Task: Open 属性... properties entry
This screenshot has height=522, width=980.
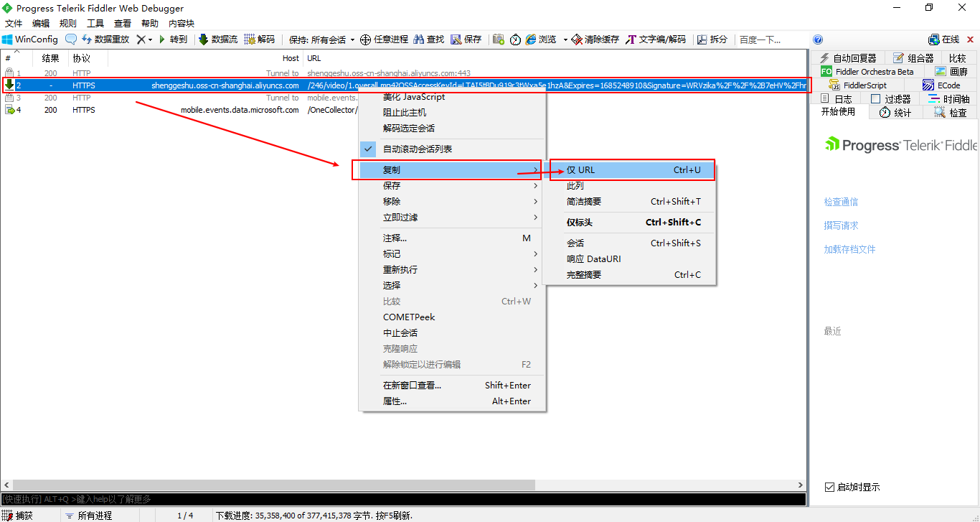Action: [x=452, y=401]
